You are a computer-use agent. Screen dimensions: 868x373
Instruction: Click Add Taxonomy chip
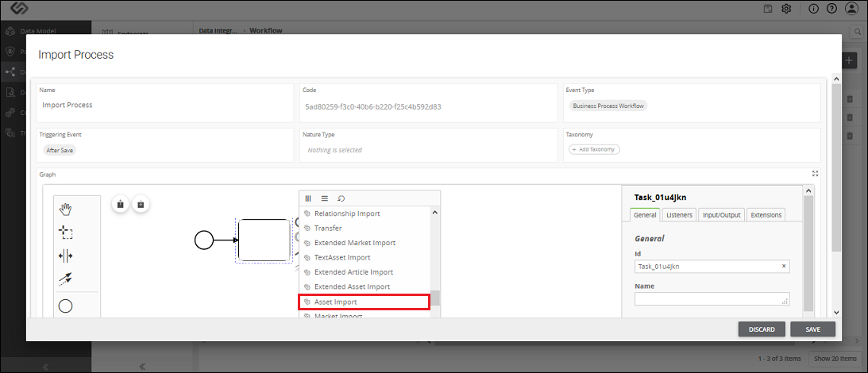pyautogui.click(x=594, y=149)
